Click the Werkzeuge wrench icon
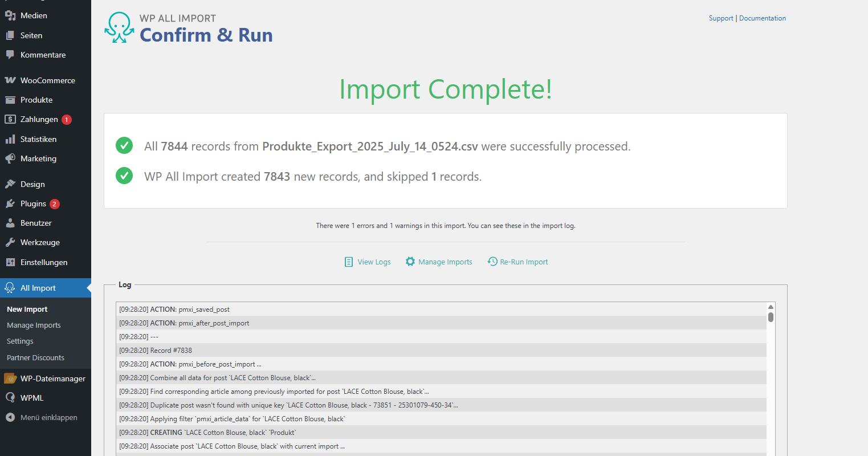The height and width of the screenshot is (456, 868). (10, 242)
